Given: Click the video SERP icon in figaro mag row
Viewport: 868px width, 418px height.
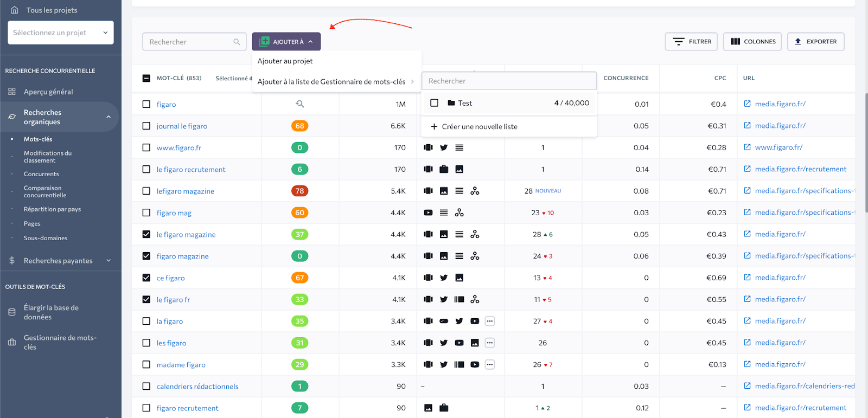Looking at the screenshot, I should pos(428,213).
